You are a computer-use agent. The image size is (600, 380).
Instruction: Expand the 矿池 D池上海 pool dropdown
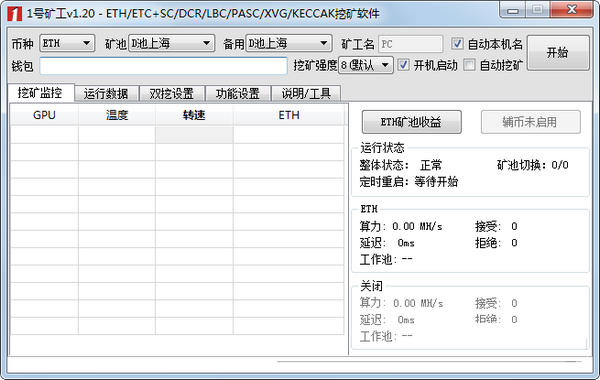[x=171, y=43]
